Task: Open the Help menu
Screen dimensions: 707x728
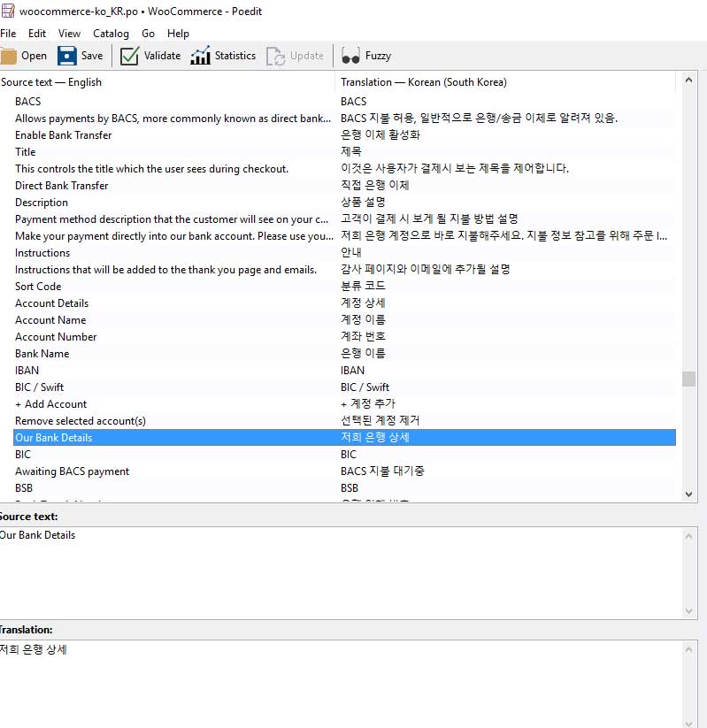Action: [x=178, y=34]
